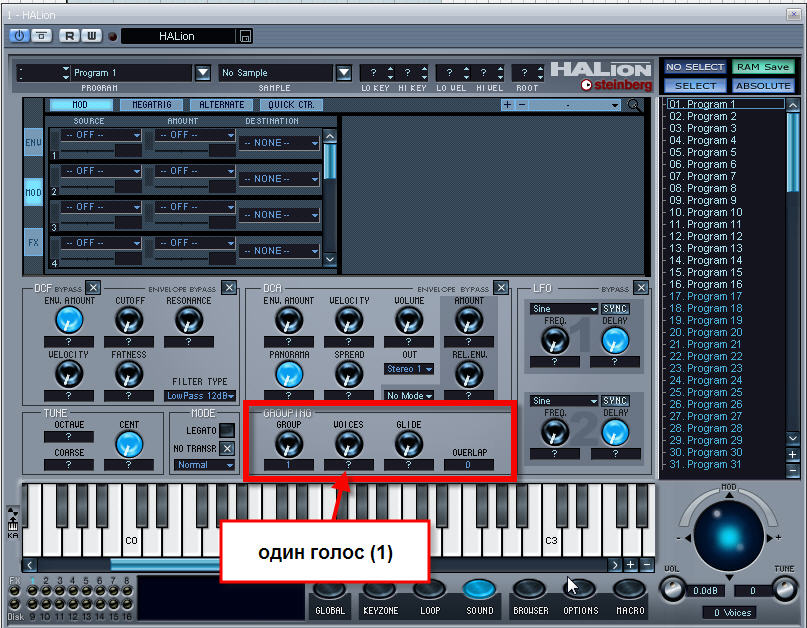Toggle the ABSOLUTE button
Viewport: 807px width, 628px height.
pos(763,85)
